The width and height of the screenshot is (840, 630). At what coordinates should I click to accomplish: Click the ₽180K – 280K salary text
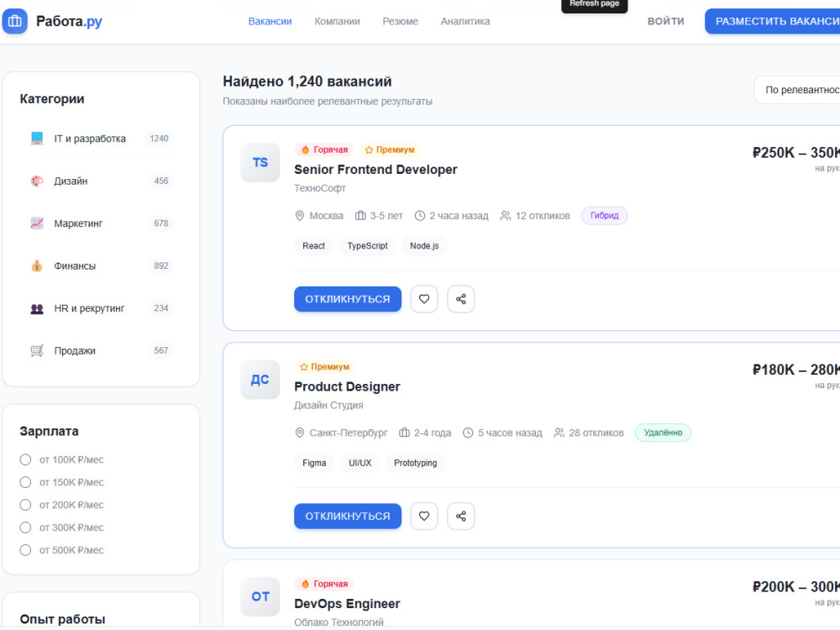[x=796, y=370]
